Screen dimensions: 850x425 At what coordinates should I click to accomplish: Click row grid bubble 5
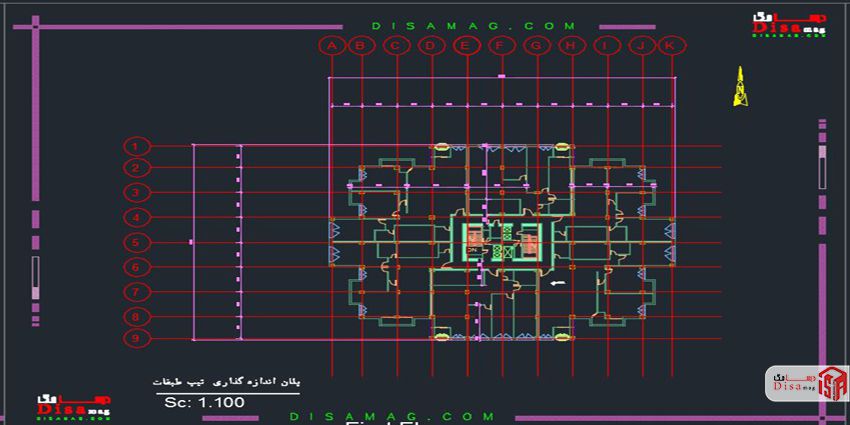[x=135, y=242]
